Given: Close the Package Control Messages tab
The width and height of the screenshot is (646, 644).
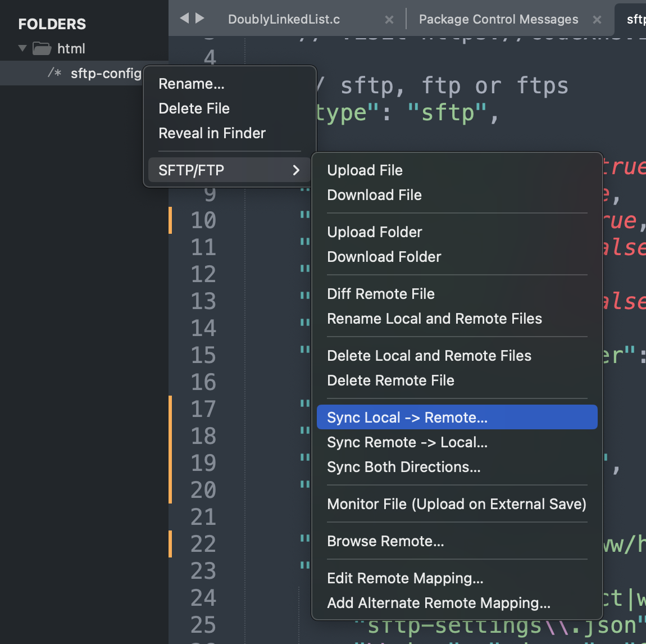Looking at the screenshot, I should point(597,19).
